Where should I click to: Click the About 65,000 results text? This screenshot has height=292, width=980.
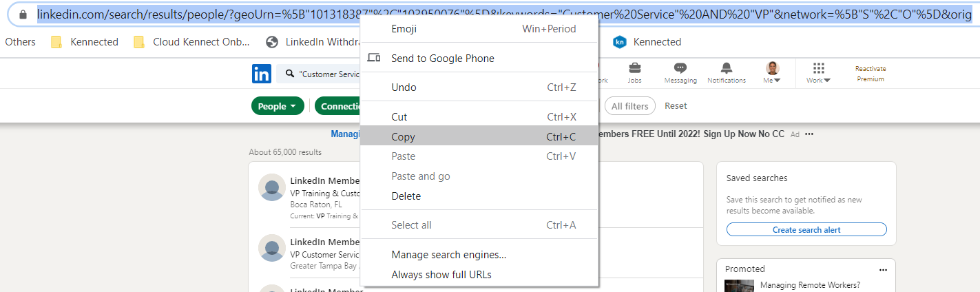[x=285, y=152]
